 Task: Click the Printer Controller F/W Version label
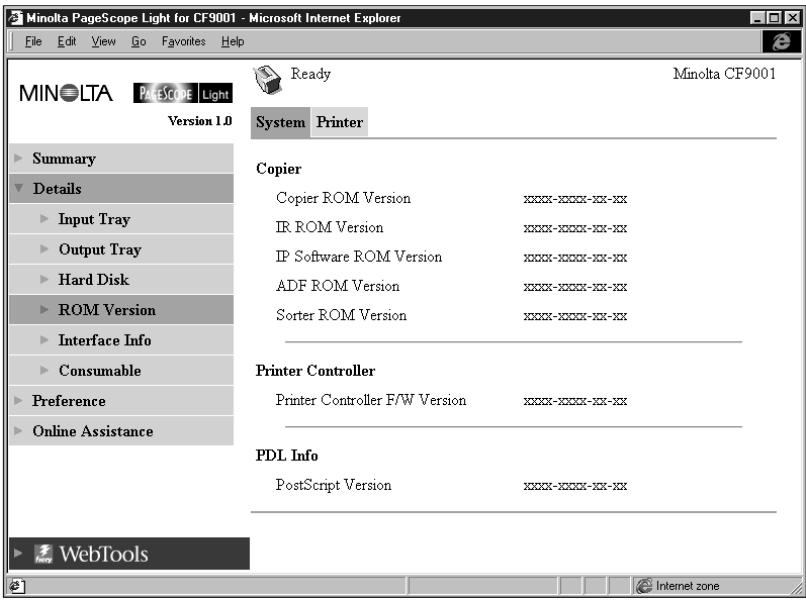(x=371, y=400)
